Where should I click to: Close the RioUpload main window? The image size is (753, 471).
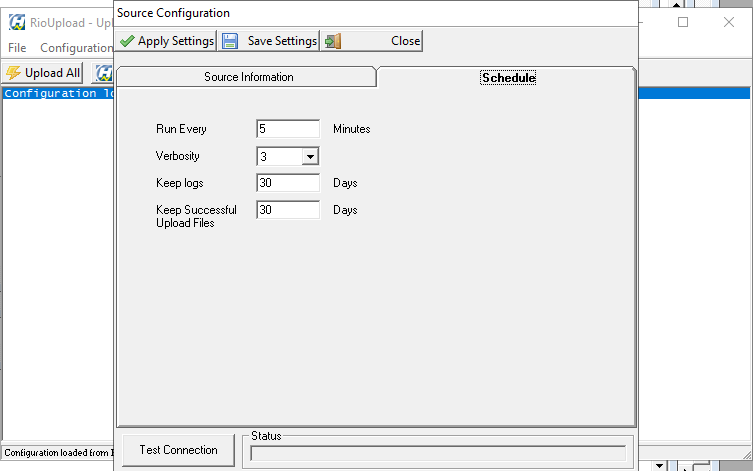point(729,22)
